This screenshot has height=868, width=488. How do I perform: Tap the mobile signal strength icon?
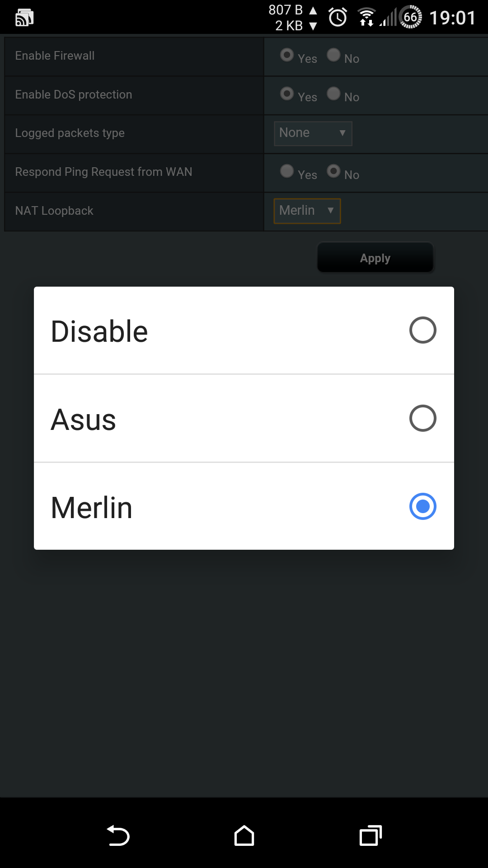[x=388, y=17]
